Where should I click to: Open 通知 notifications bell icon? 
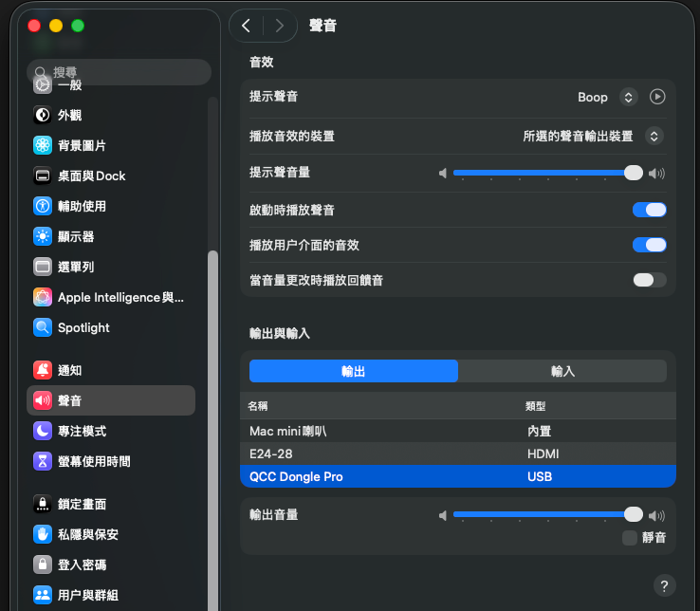click(43, 370)
